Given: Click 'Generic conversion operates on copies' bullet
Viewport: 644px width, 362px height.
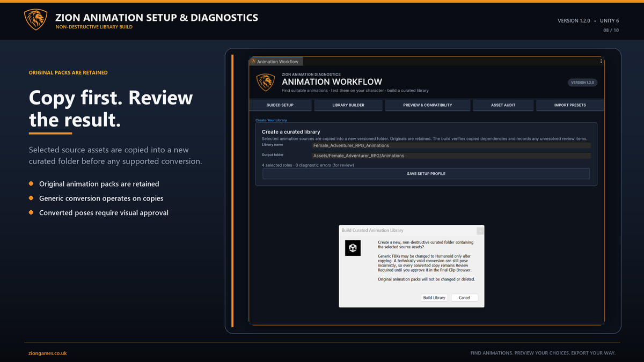Looking at the screenshot, I should pos(101,198).
